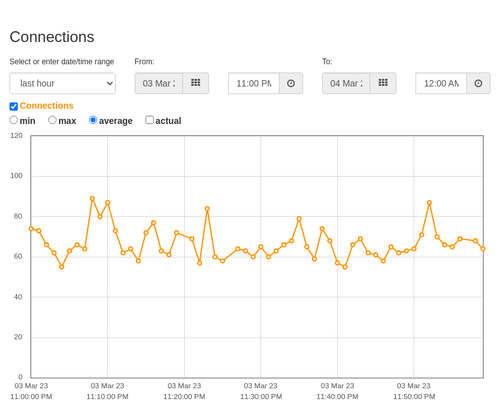The image size is (500, 403).
Task: Click the From time field showing 11:00 PM
Action: (254, 83)
